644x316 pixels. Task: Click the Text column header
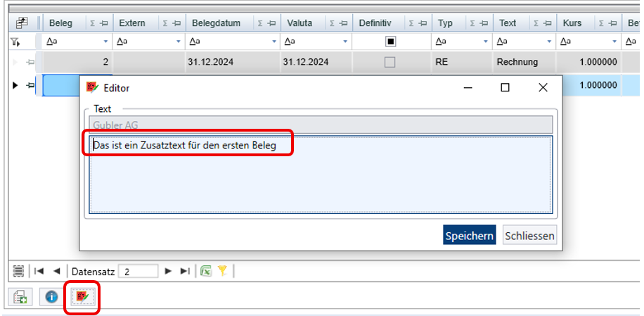(508, 23)
